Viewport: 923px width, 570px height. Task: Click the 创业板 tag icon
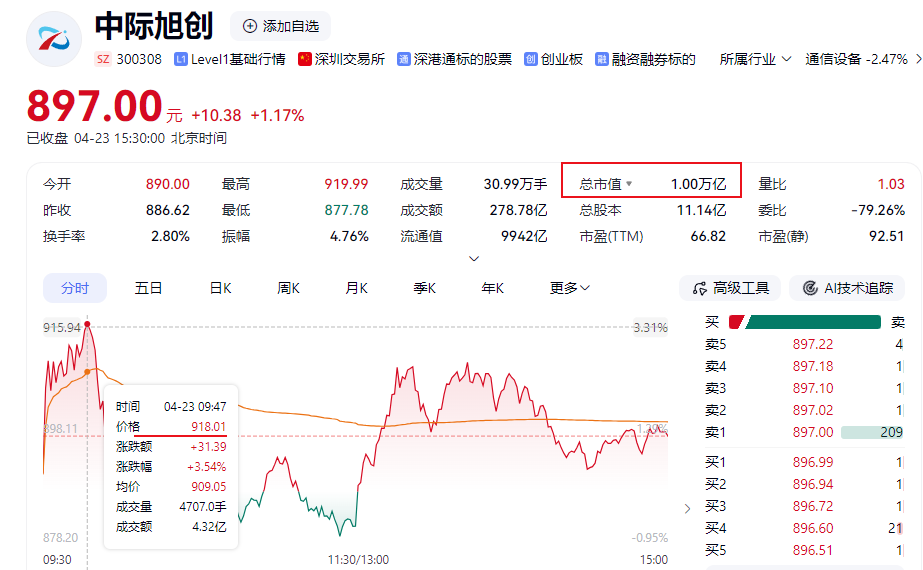(x=531, y=60)
